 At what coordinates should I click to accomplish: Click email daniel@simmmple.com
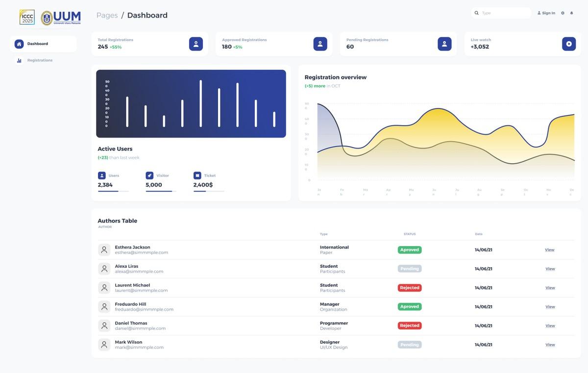click(140, 328)
